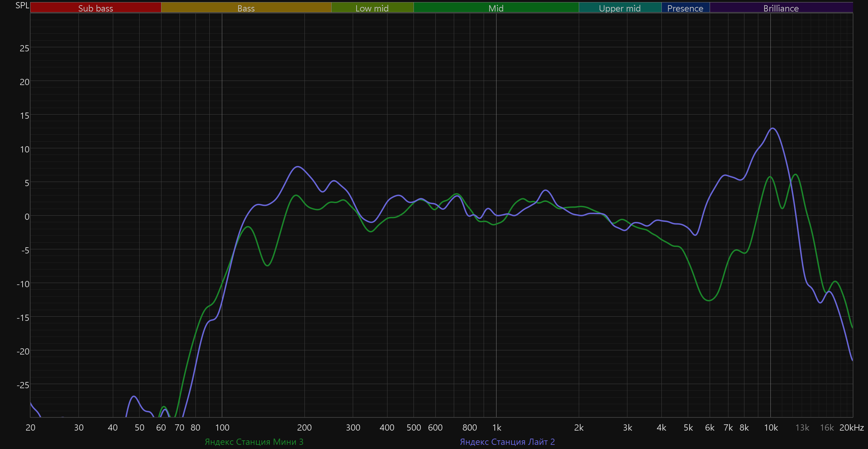Click the 0 dB SPL axis tick
Screen dimensions: 868x449
[27, 217]
